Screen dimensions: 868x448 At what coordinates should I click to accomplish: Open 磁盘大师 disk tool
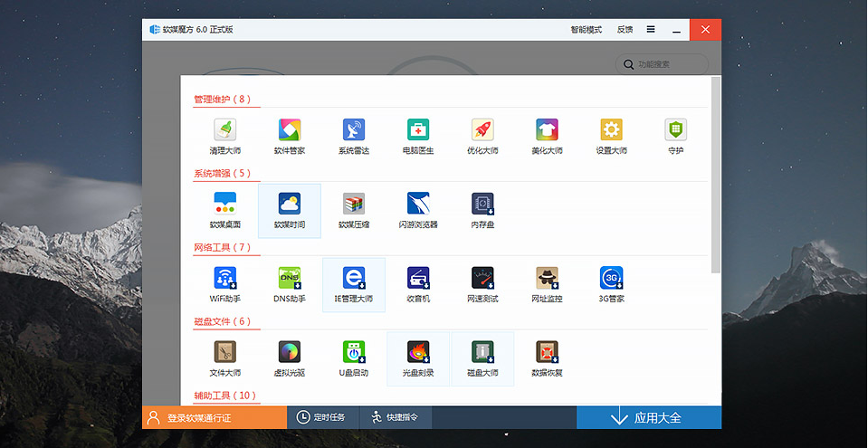click(x=482, y=358)
